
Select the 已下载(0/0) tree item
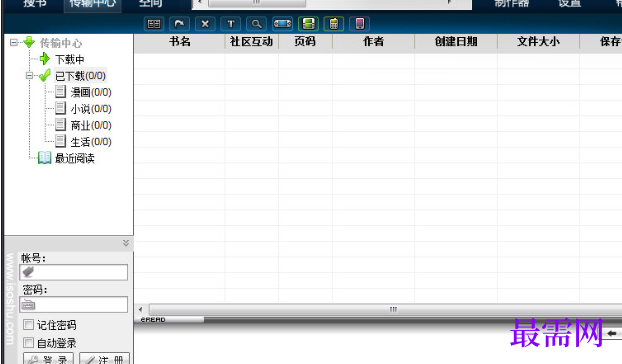tap(80, 76)
